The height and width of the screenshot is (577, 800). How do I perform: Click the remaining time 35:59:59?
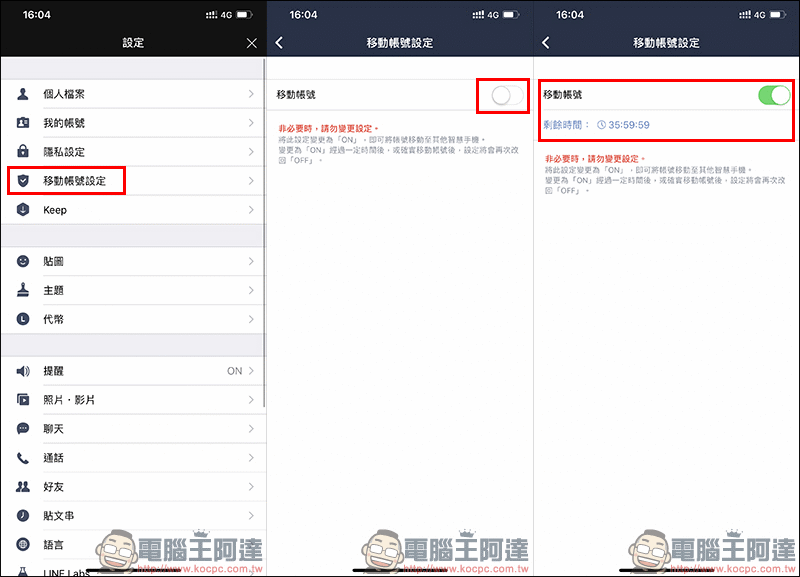629,125
